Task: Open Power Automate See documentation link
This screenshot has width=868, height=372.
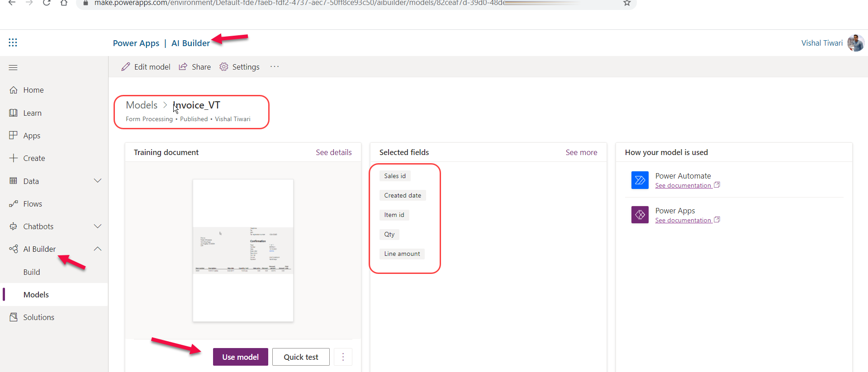Action: pyautogui.click(x=683, y=185)
